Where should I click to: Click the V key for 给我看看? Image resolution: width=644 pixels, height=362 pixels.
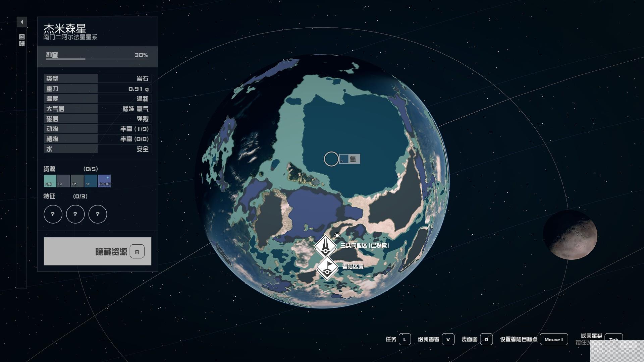click(448, 340)
